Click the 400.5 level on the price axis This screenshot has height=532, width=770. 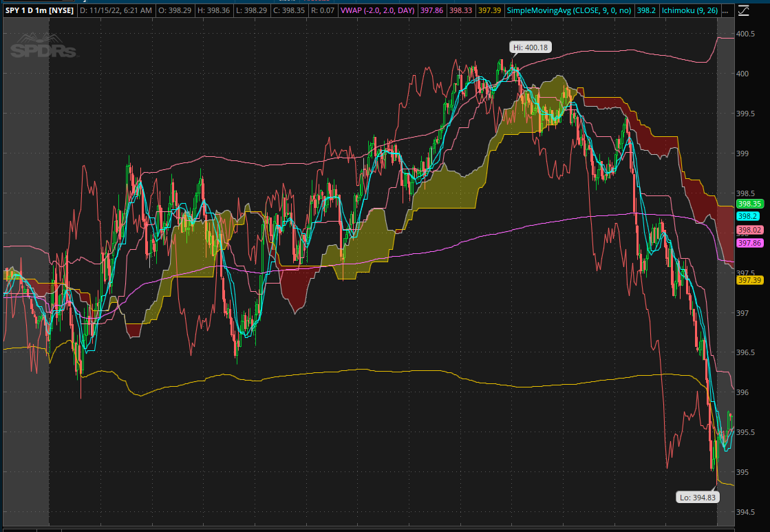coord(745,34)
